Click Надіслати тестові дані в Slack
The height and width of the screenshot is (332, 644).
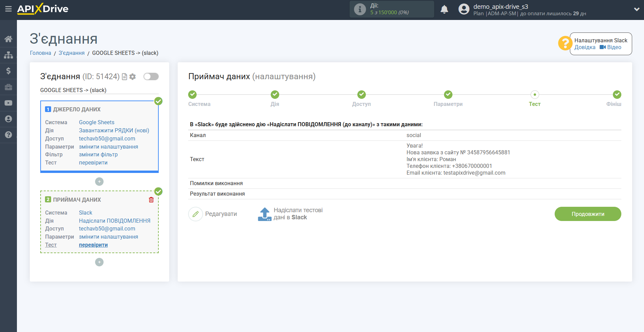pos(298,214)
